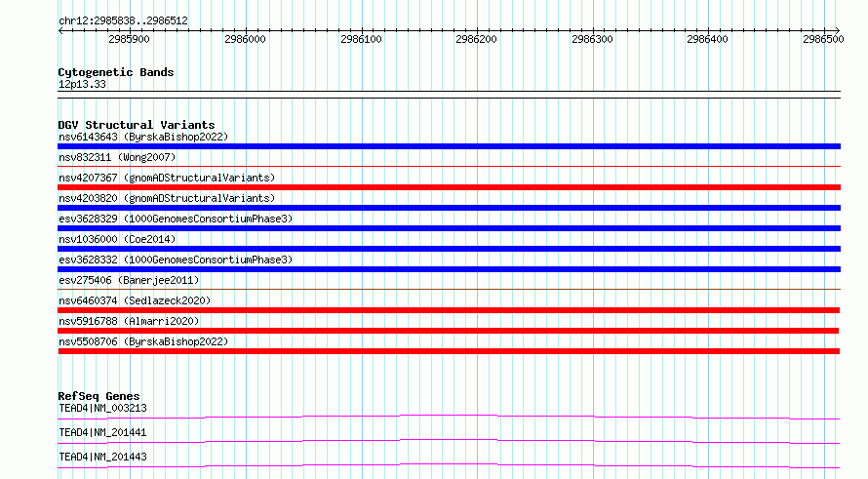Select the red bar under nsv6460374
The height and width of the screenshot is (479, 868).
click(449, 310)
